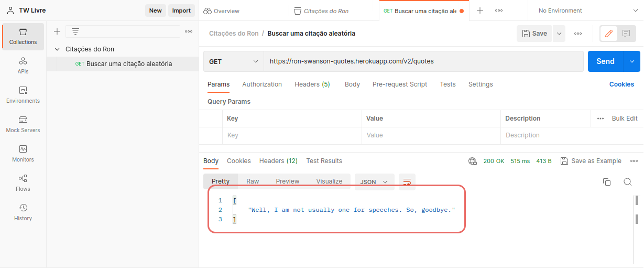Image resolution: width=644 pixels, height=269 pixels.
Task: Open the GET method dropdown
Action: pos(233,61)
